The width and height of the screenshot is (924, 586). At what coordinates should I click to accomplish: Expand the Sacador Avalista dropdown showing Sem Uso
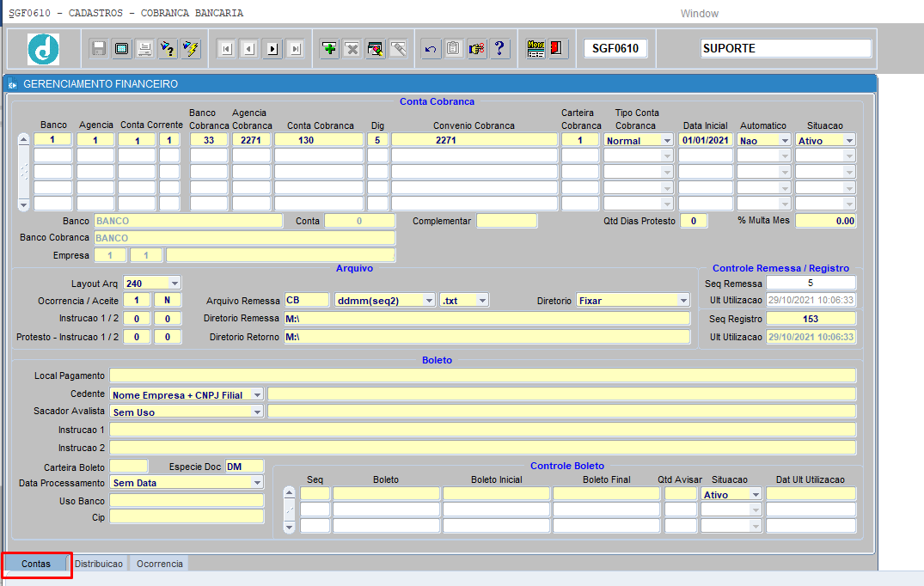(x=258, y=412)
